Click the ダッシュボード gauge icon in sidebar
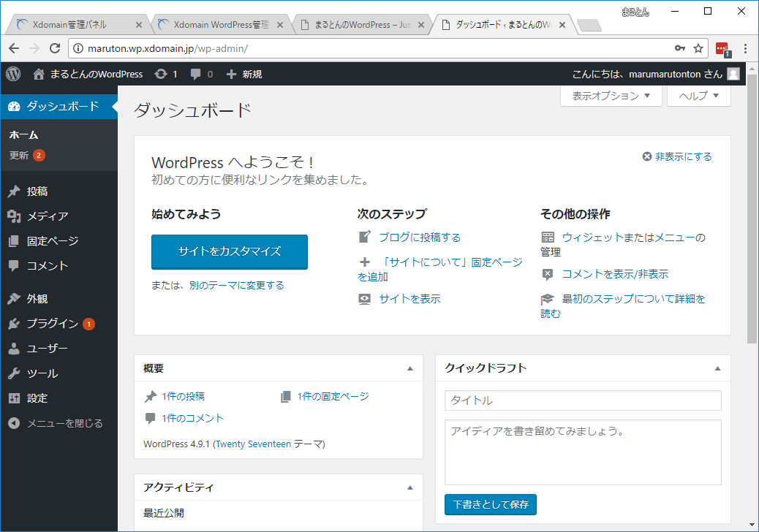Screen dimensions: 759x532 pos(14,107)
